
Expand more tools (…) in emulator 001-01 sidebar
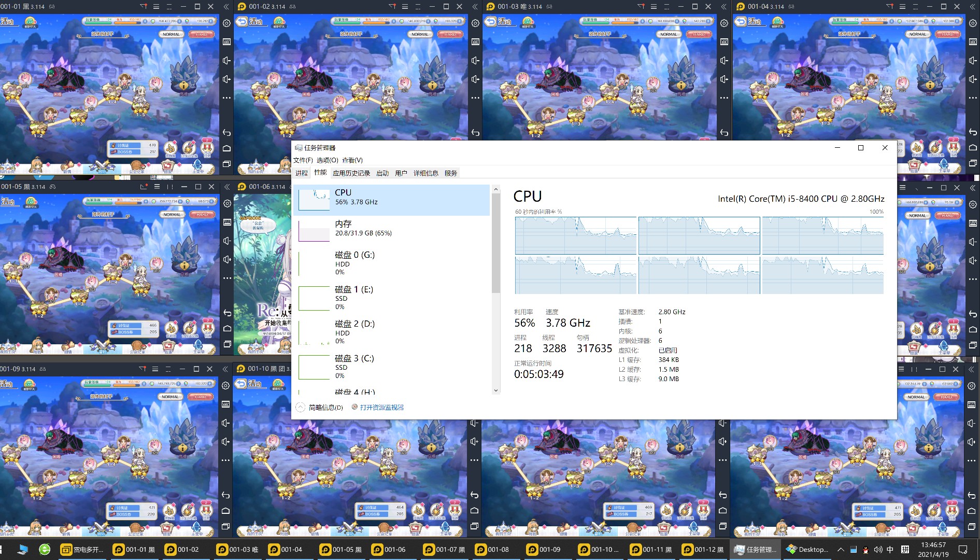click(x=226, y=98)
